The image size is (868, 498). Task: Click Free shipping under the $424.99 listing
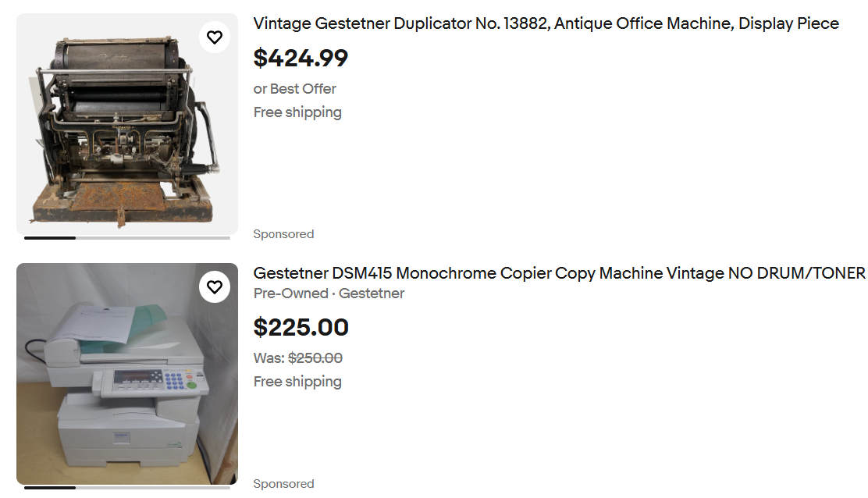tap(297, 112)
